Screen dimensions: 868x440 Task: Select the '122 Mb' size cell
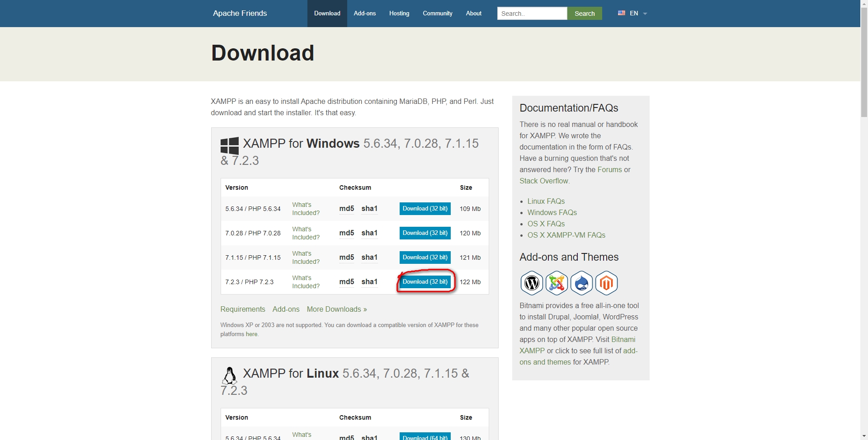[x=470, y=282]
